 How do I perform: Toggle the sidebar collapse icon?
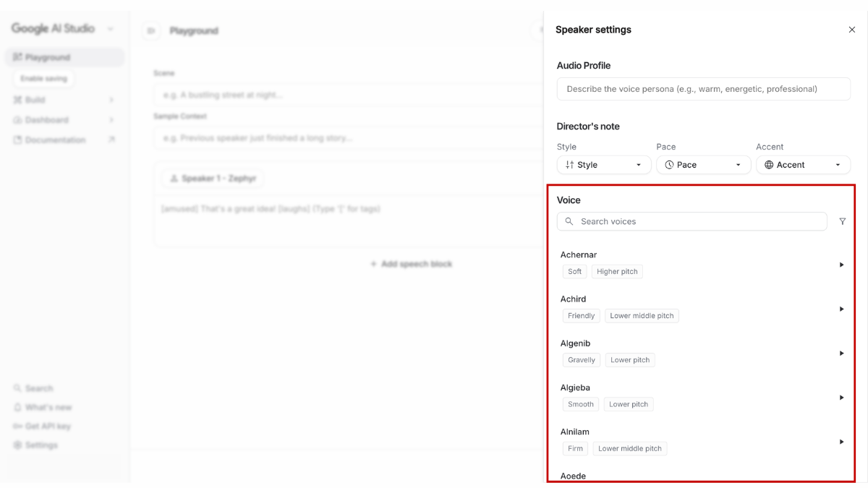coord(150,31)
